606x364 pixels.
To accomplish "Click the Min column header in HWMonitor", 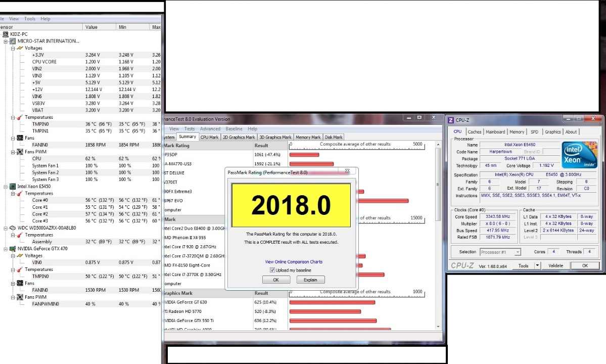I will point(132,27).
